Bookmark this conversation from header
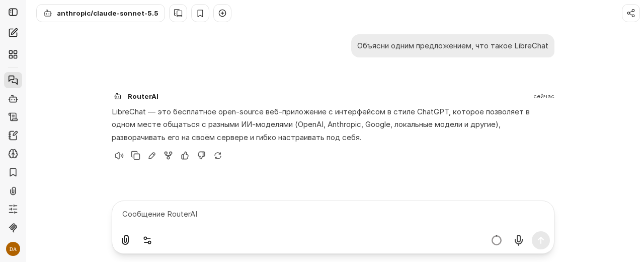The image size is (644, 262). tap(200, 13)
